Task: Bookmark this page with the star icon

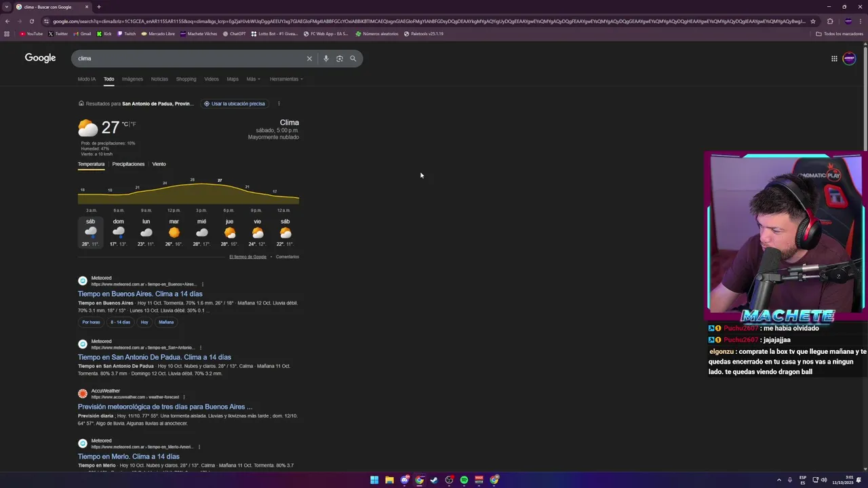Action: [x=813, y=21]
